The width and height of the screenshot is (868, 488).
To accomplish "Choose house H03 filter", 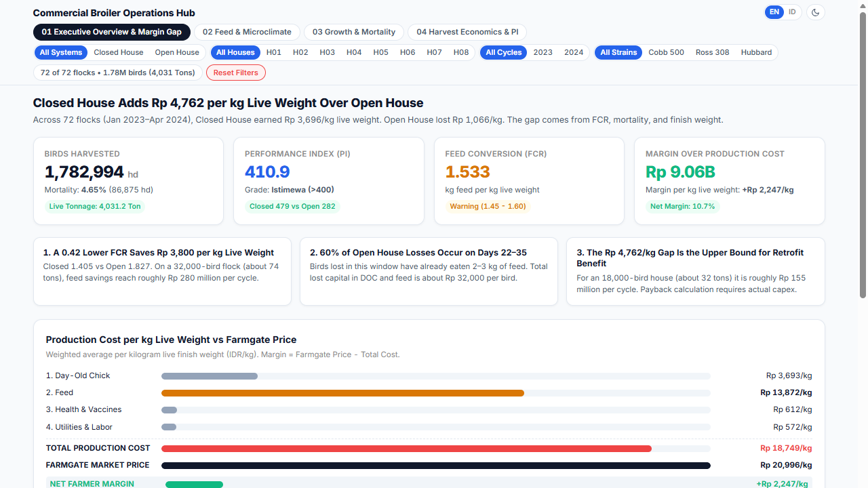I will [328, 52].
